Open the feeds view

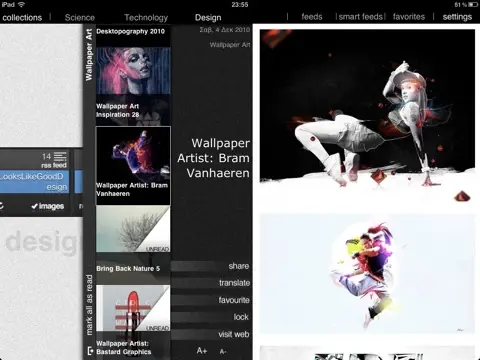(x=312, y=17)
